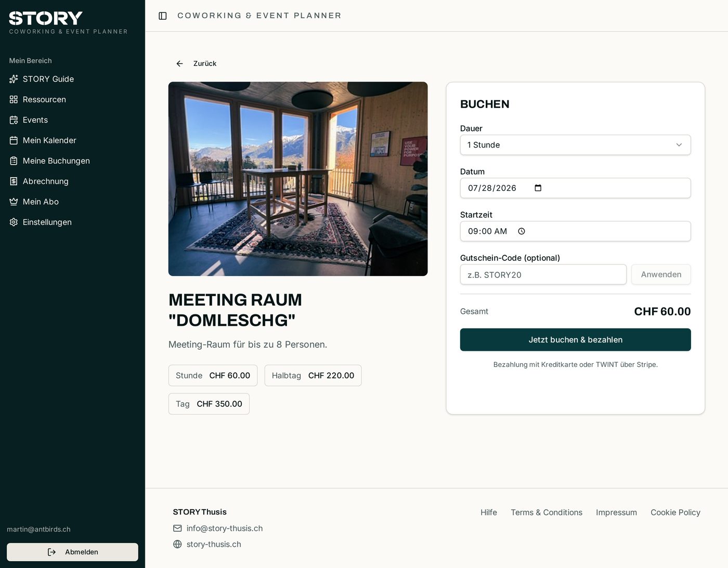Click the Abmelden logout button
The image size is (728, 568).
[72, 552]
